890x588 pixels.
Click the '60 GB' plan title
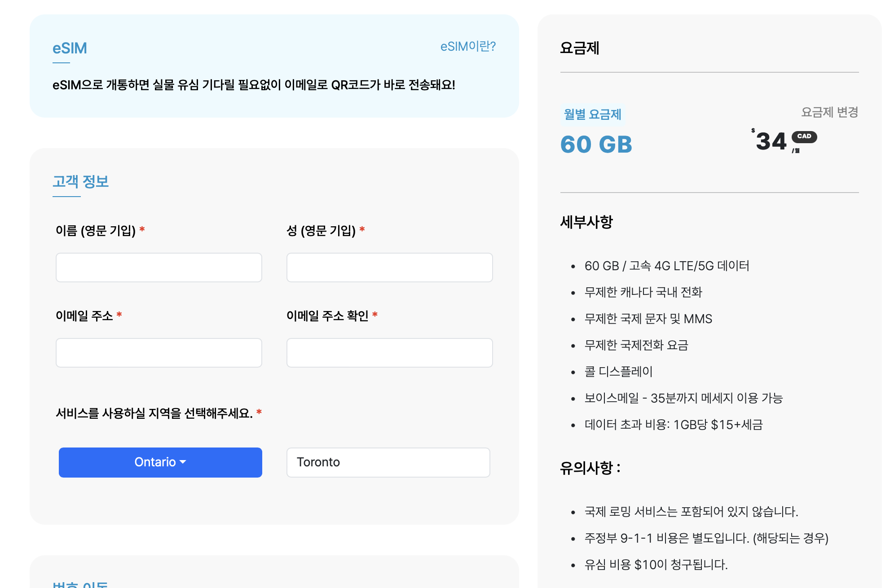tap(596, 145)
